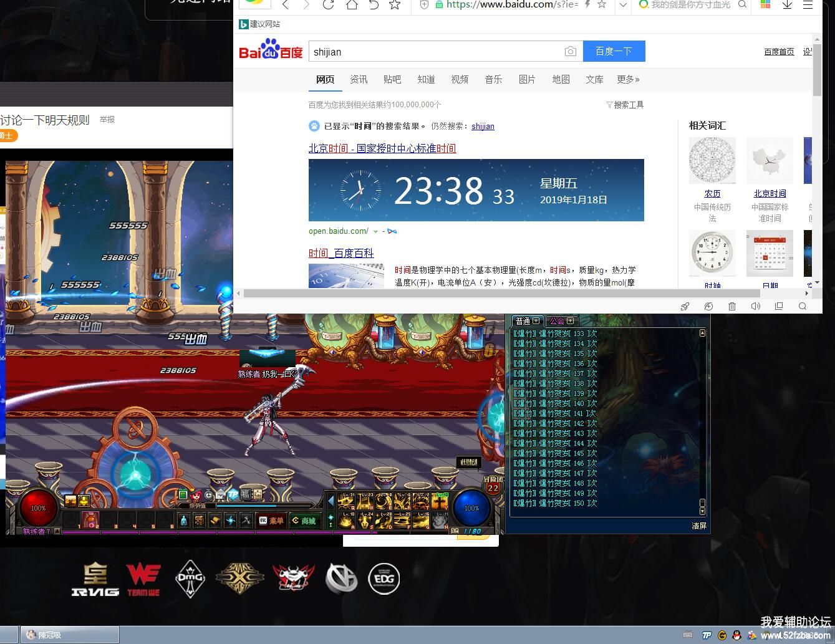The height and width of the screenshot is (644, 835).
Task: Click the 北京时间 map thumbnail
Action: click(x=770, y=160)
